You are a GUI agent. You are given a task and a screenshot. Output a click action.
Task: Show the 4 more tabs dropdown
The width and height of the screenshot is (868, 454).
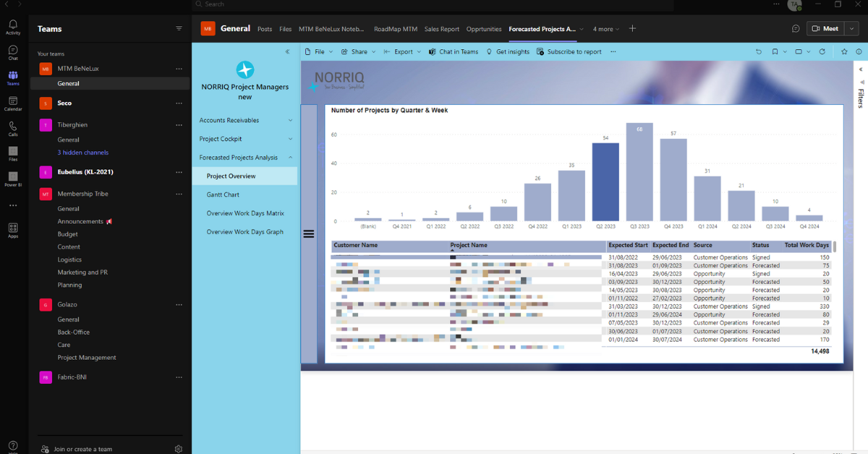[x=606, y=29]
